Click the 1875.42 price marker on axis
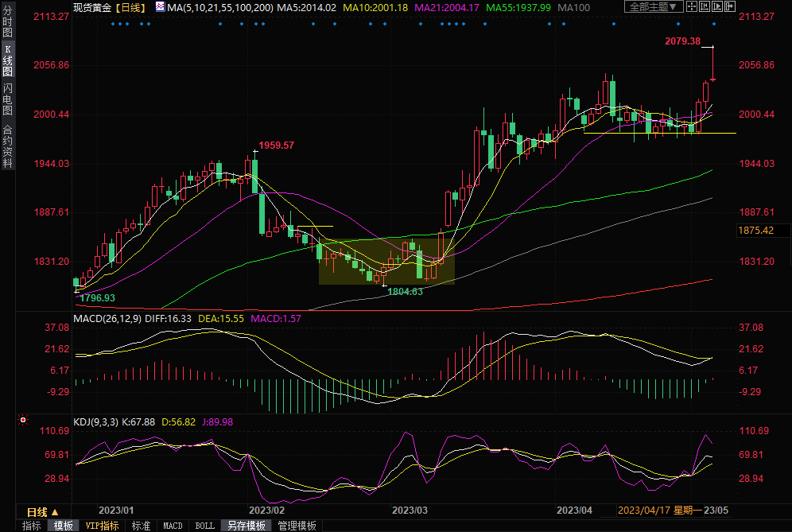This screenshot has height=532, width=792. 755,231
